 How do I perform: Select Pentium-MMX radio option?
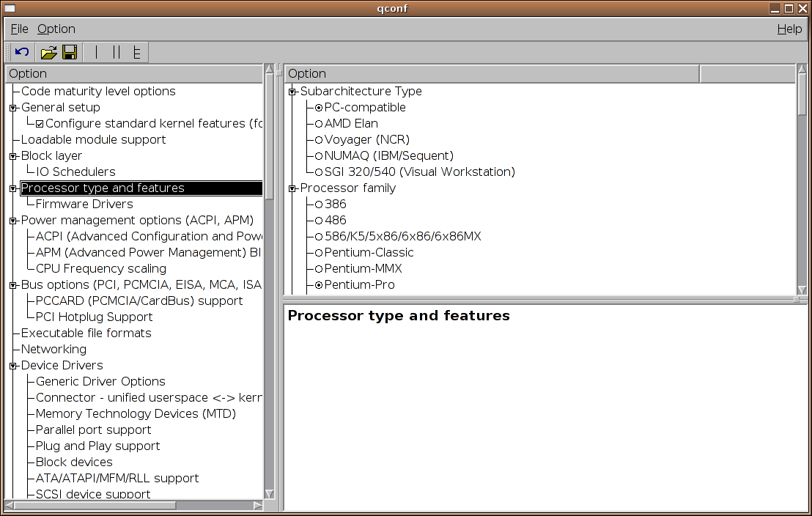click(x=319, y=269)
